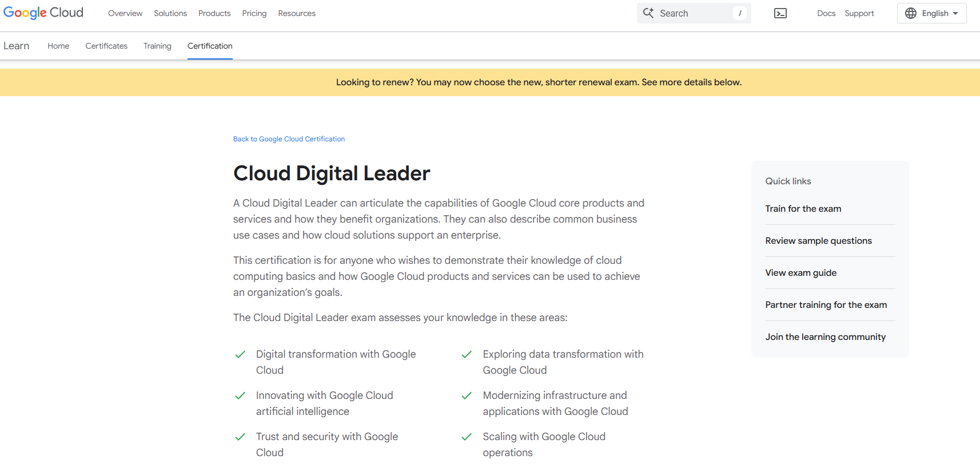Click the Learn section heading
The height and width of the screenshot is (475, 980).
click(16, 46)
